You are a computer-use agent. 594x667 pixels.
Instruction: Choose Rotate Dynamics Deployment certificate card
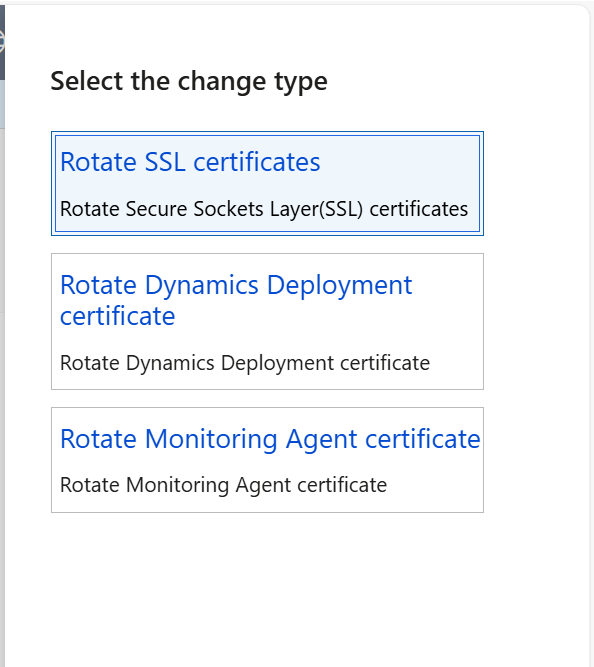tap(267, 321)
